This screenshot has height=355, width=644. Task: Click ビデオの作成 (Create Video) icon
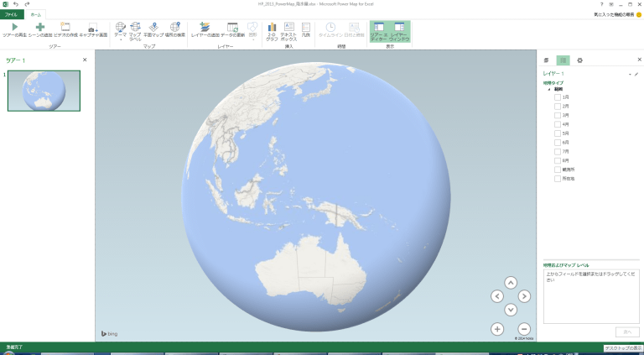[x=66, y=29]
